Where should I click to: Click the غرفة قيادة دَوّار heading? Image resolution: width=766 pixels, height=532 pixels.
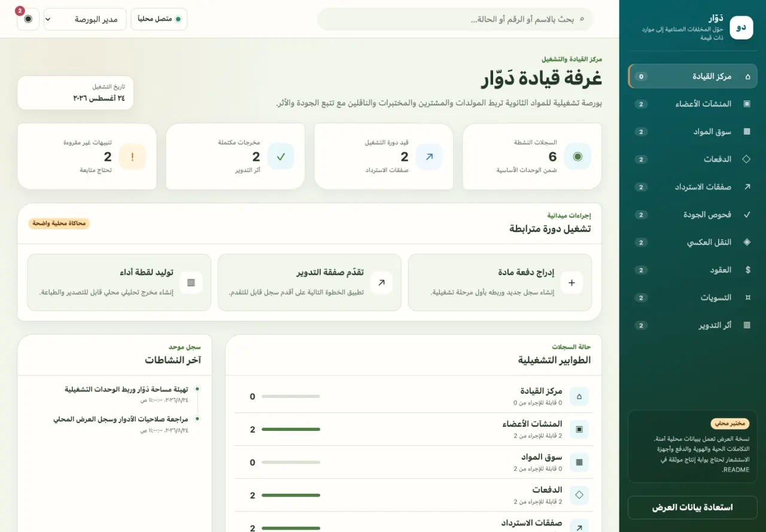pos(542,78)
